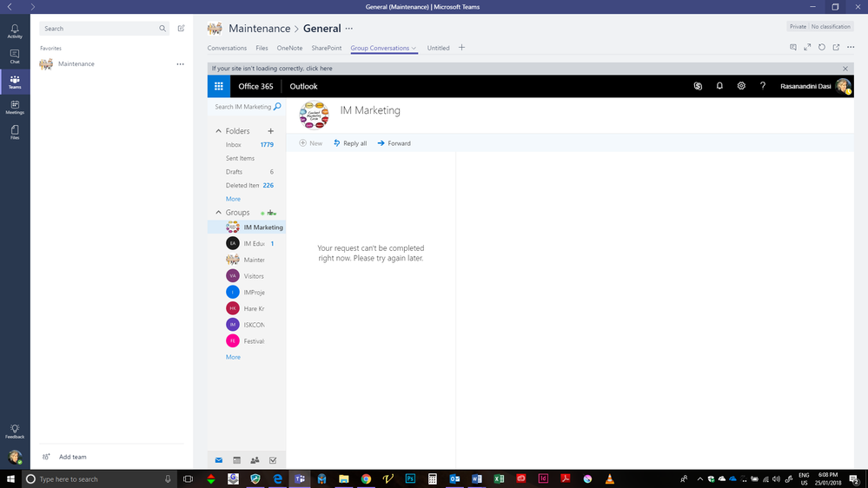Click the compose new chat icon
868x488 pixels.
181,28
